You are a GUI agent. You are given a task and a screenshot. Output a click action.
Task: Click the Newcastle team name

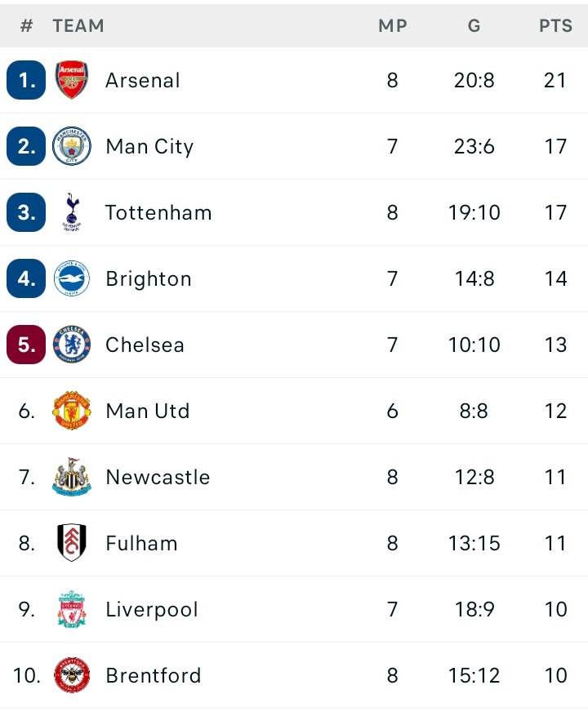point(158,477)
